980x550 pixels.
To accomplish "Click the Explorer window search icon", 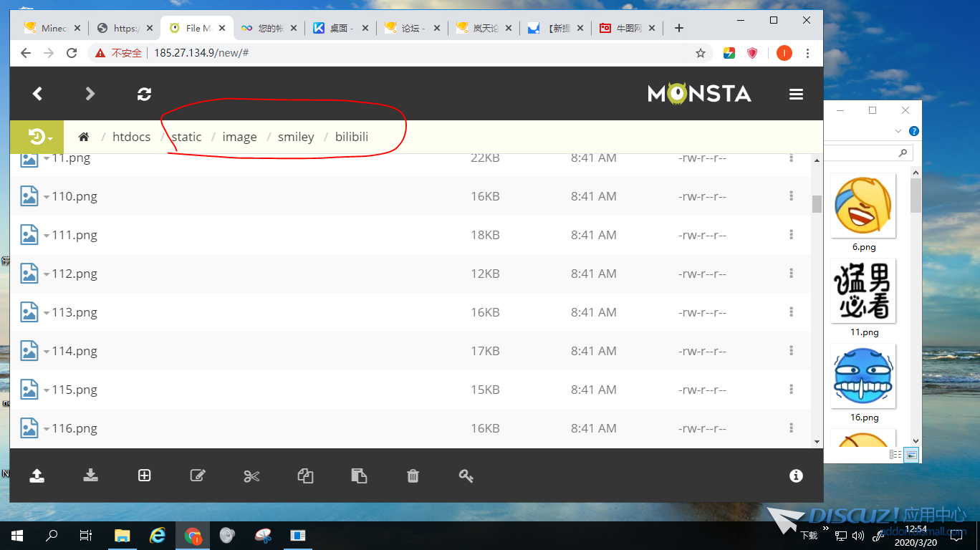I will (903, 153).
